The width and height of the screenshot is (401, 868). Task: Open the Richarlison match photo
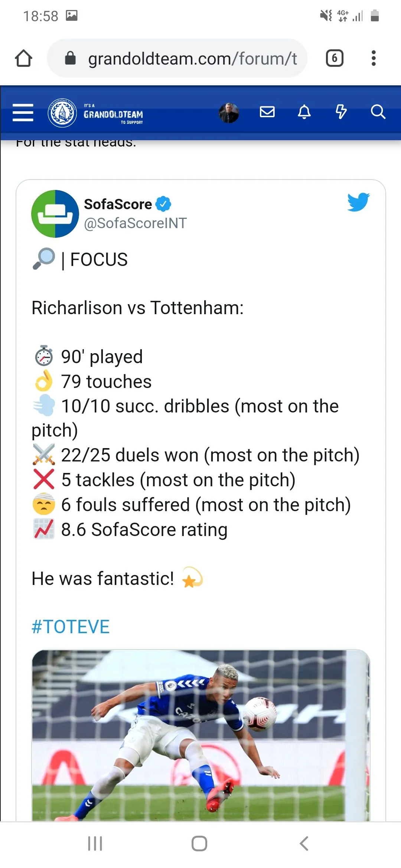tap(201, 735)
